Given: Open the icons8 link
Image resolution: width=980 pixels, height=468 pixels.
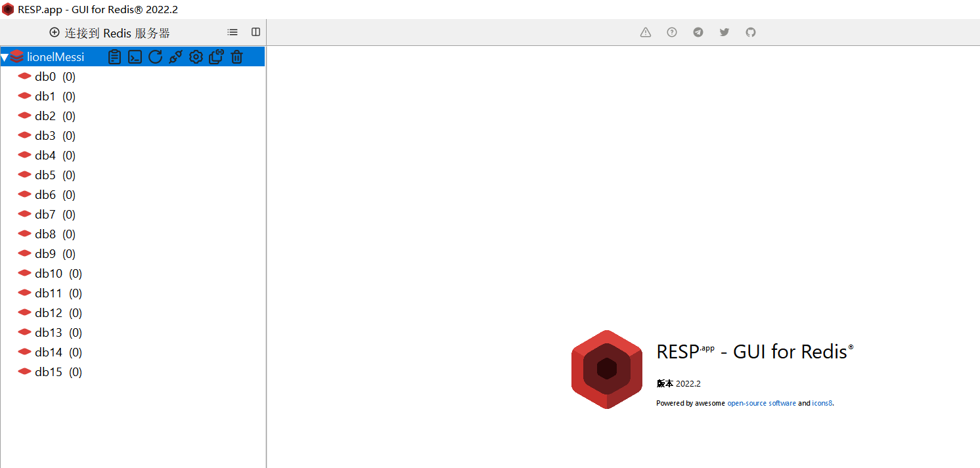Looking at the screenshot, I should [822, 403].
